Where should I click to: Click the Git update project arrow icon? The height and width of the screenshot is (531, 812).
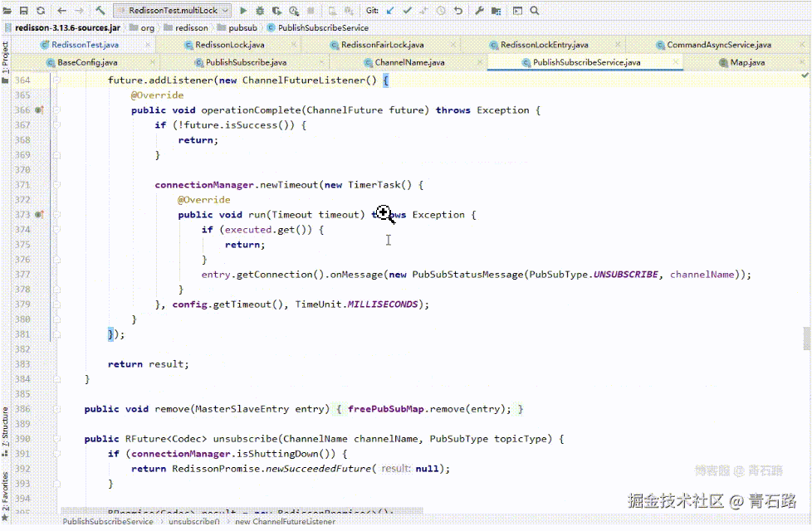[390, 10]
